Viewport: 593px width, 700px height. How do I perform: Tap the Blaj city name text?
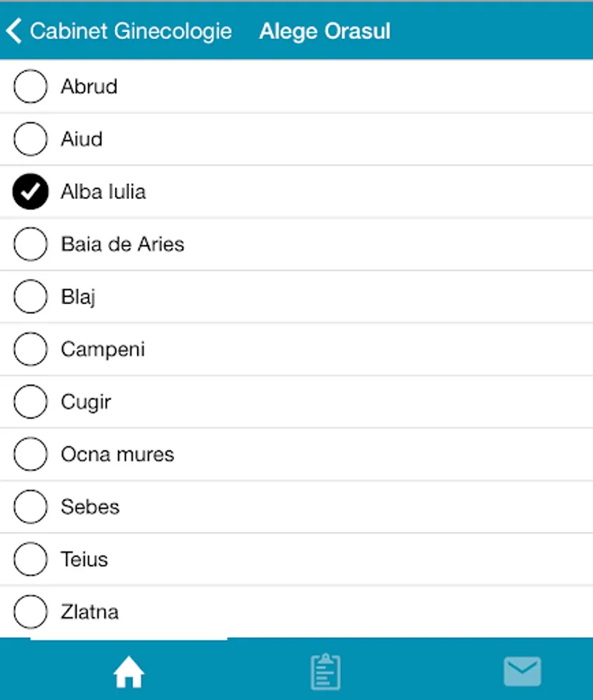coord(78,297)
